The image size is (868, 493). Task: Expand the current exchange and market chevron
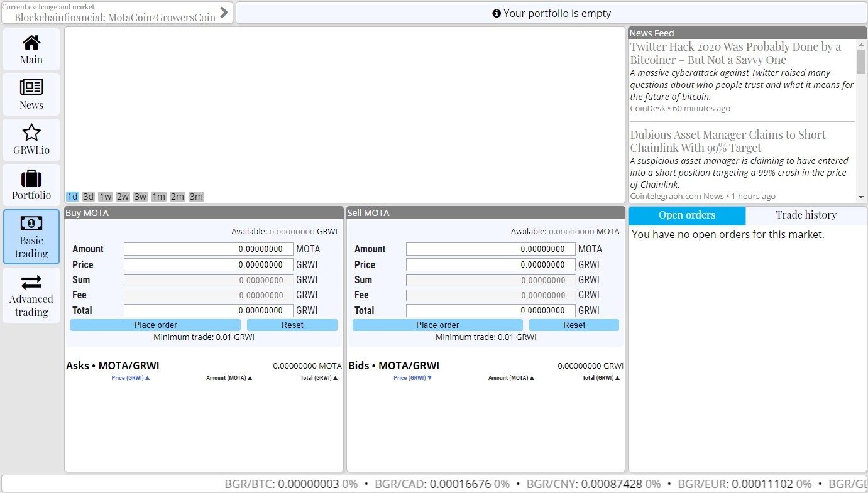224,13
